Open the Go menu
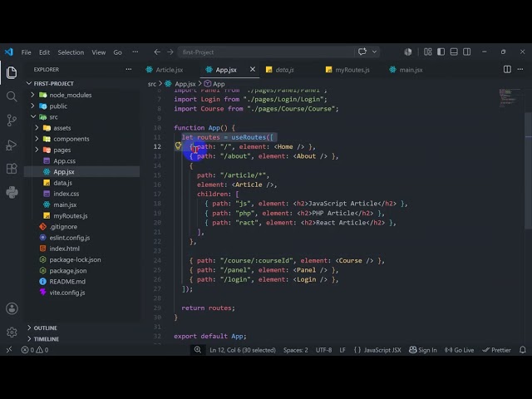Viewport: 532px width, 399px height. (x=117, y=52)
